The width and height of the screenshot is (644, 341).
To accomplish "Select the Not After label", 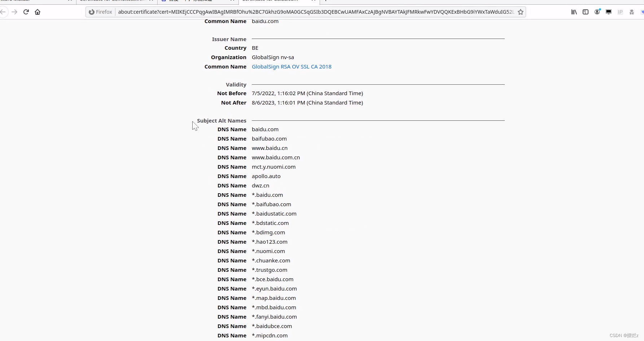I will (x=234, y=103).
